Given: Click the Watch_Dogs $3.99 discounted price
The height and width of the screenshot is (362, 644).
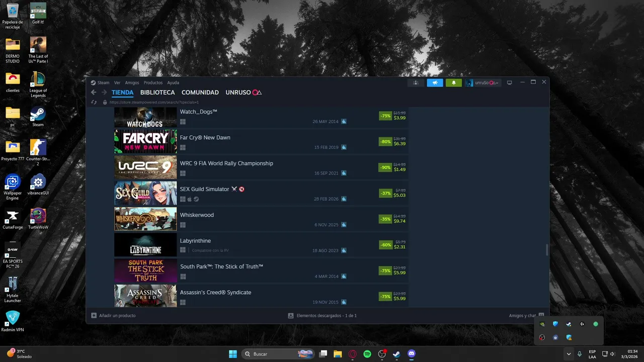Looking at the screenshot, I should click(x=399, y=118).
